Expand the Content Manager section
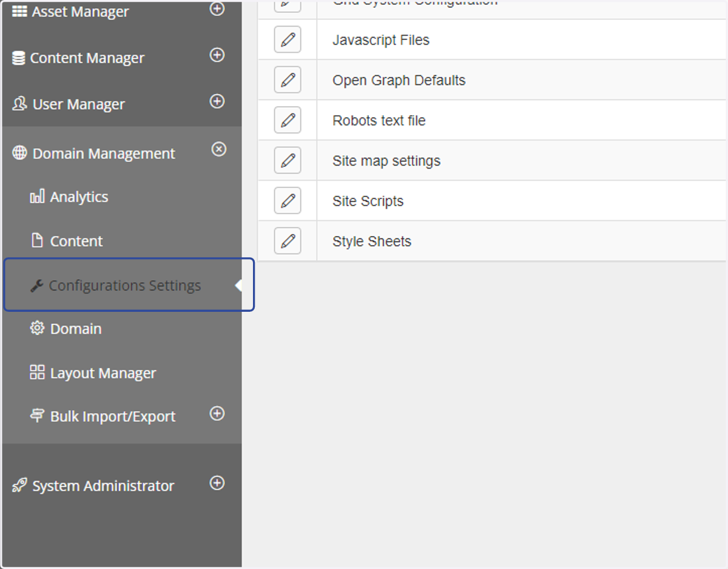This screenshot has width=728, height=569. coord(217,55)
